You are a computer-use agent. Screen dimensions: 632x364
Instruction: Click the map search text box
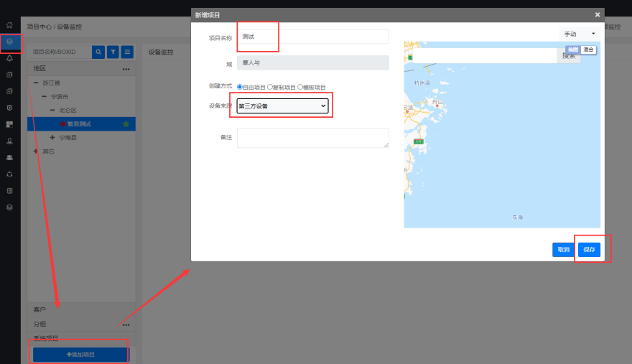click(485, 56)
